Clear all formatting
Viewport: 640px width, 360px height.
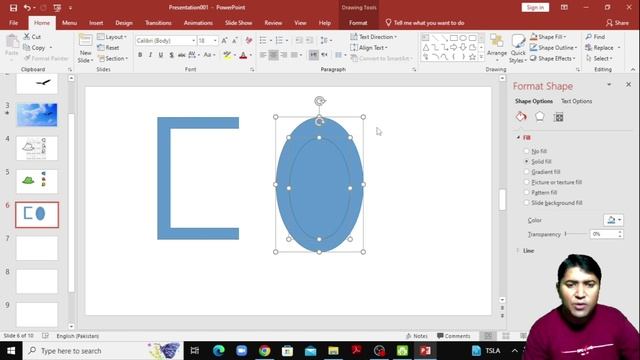(x=249, y=40)
